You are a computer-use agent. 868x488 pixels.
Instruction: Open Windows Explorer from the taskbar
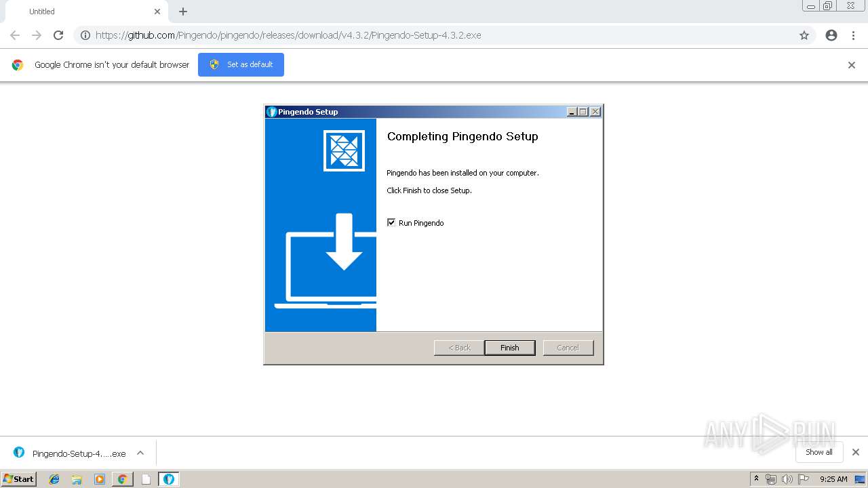click(x=77, y=479)
